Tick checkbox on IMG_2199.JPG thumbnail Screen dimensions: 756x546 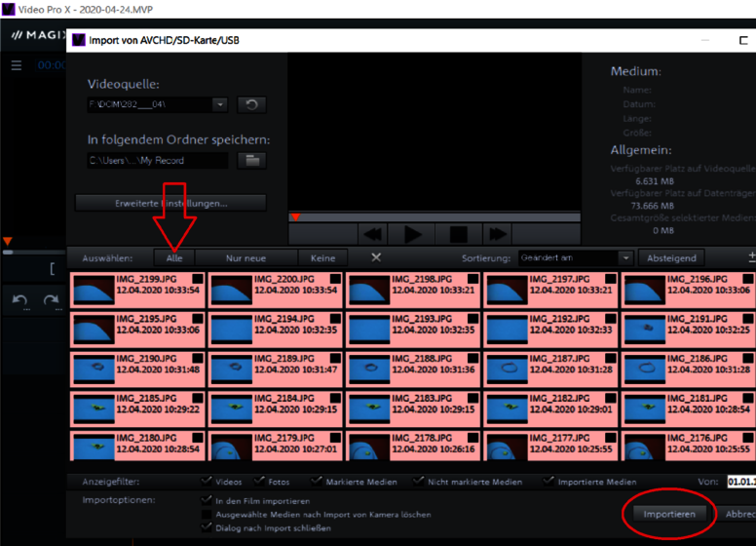198,279
